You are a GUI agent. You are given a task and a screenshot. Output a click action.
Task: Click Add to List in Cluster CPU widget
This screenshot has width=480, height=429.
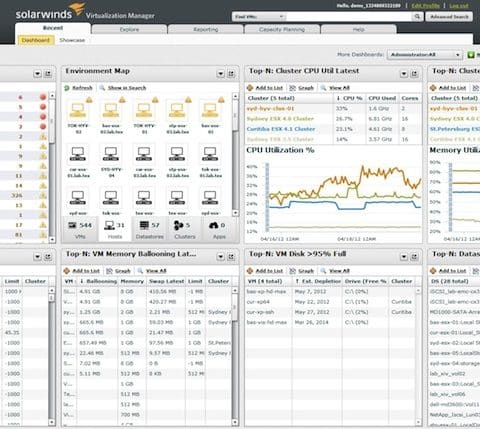tap(265, 88)
